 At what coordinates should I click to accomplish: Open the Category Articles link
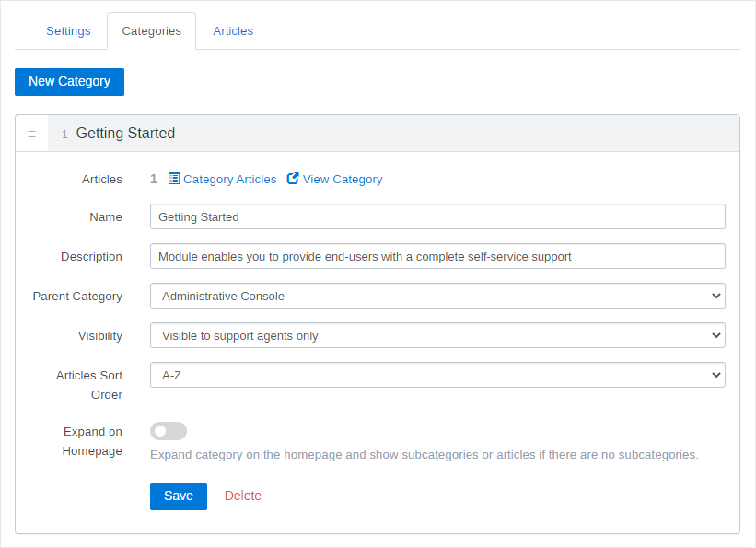(x=228, y=179)
